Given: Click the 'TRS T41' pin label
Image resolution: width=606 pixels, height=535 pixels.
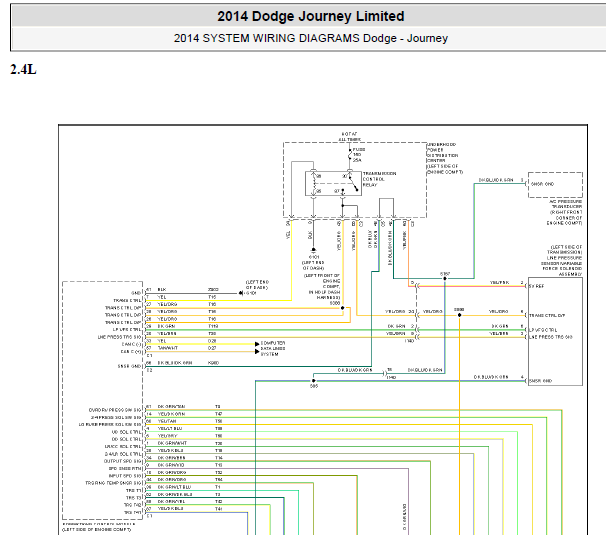Looking at the screenshot, I should click(133, 512).
